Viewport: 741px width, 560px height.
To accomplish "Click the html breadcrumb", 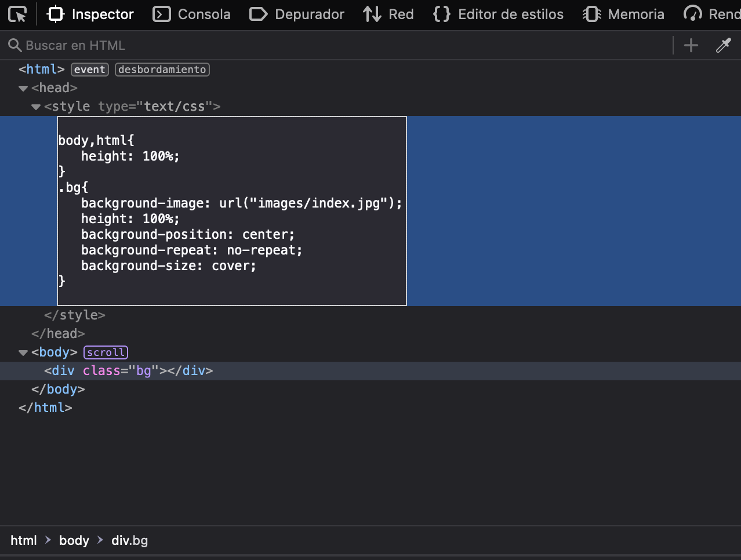I will pos(24,540).
